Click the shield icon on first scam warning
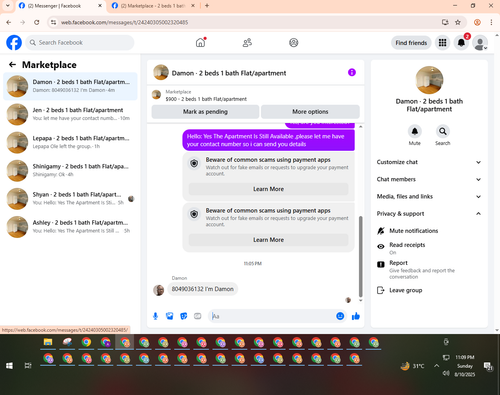This screenshot has width=500, height=395. 194,163
